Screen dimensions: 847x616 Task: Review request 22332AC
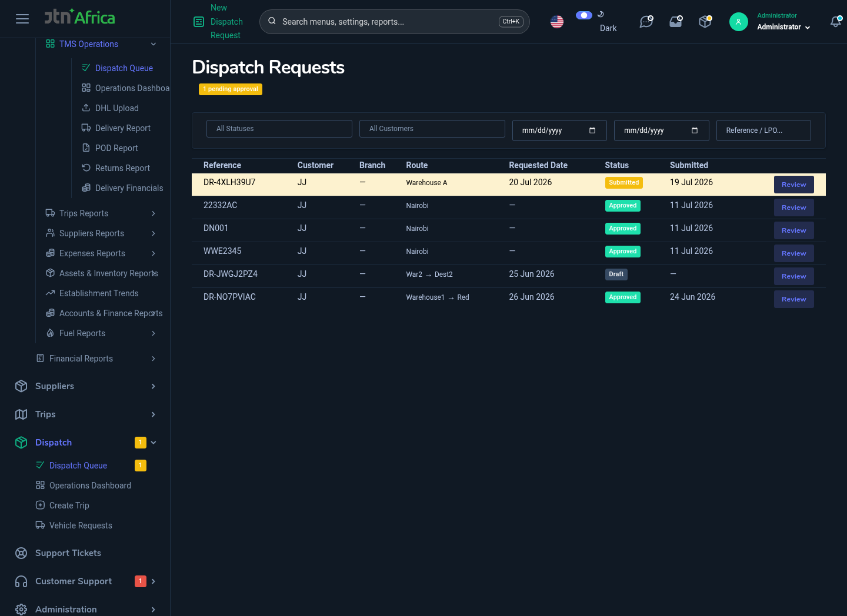coord(794,207)
